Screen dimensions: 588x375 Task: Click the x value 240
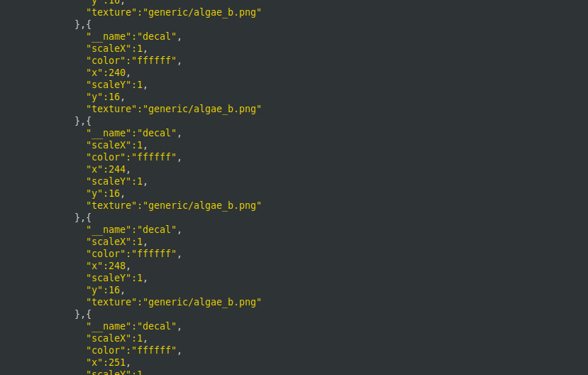point(117,72)
